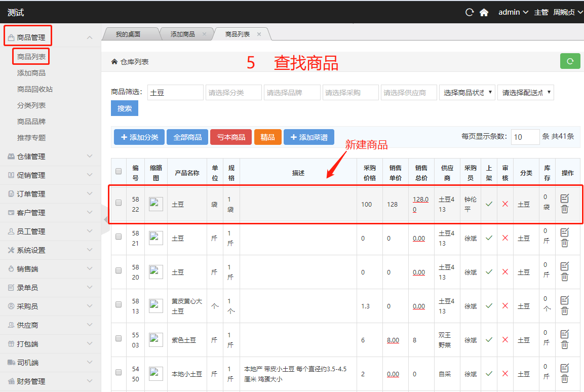This screenshot has width=584, height=392.
Task: Expand the 仓储管理 sidebar menu
Action: pyautogui.click(x=51, y=156)
